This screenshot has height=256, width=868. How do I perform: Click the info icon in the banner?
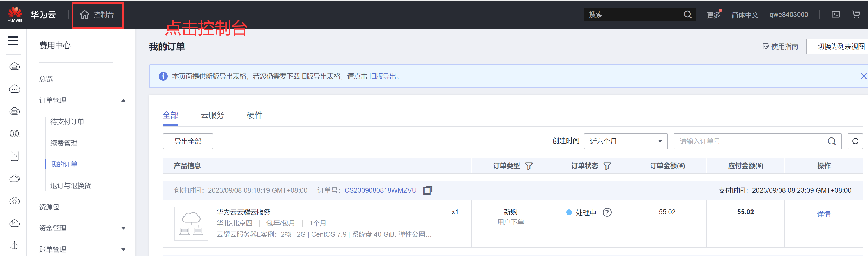[163, 76]
